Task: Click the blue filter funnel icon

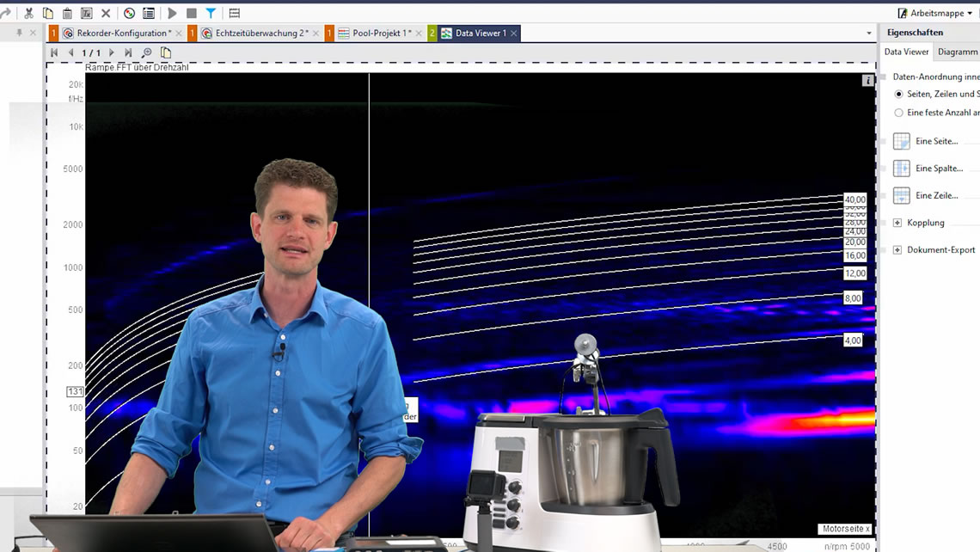Action: coord(211,13)
